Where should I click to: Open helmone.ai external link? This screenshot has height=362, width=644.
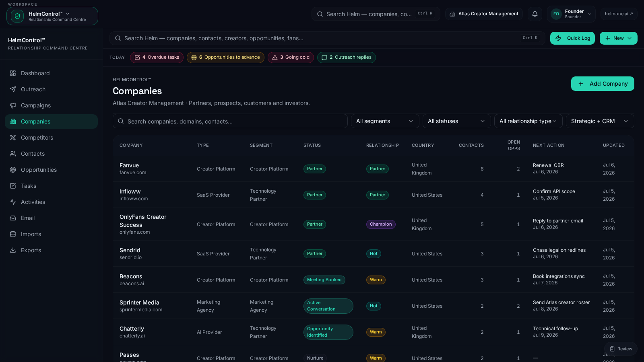click(x=619, y=14)
